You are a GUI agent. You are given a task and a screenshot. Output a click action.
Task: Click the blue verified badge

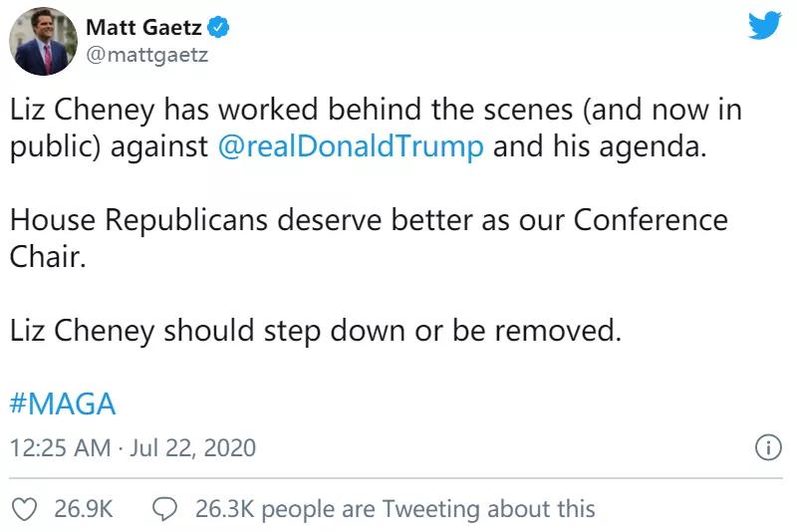tap(217, 28)
